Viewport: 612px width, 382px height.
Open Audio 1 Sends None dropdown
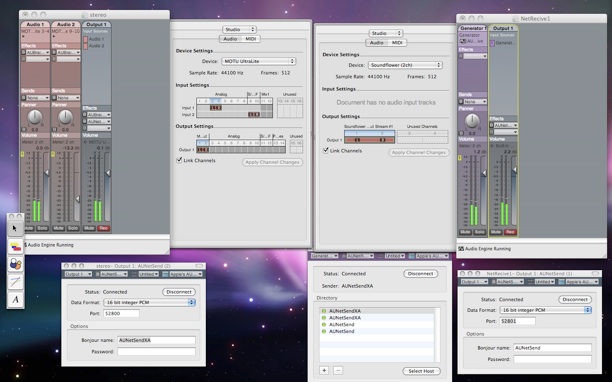(37, 98)
